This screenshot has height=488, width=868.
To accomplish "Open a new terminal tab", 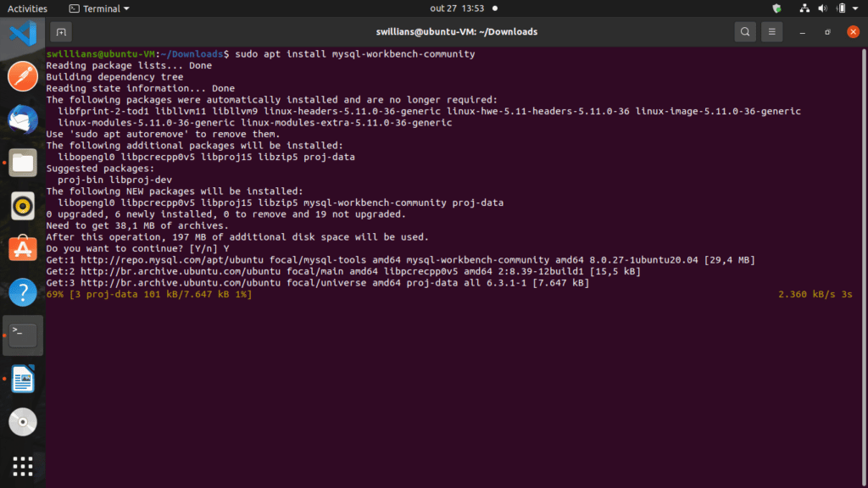I will 60,32.
